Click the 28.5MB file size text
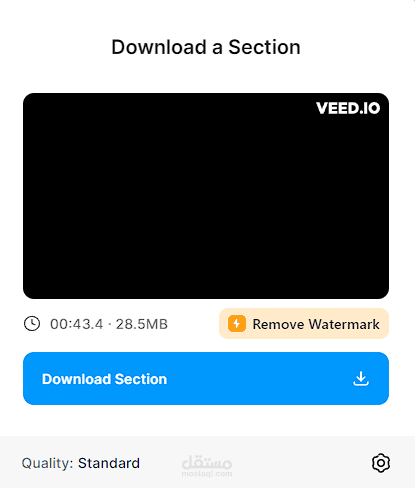415x488 pixels. 142,324
